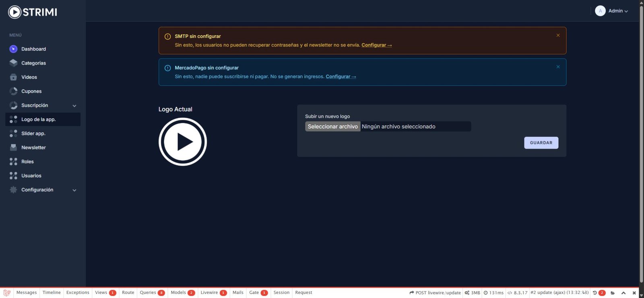Open Logo de la app. menu item
The height and width of the screenshot is (298, 644).
coord(43,119)
